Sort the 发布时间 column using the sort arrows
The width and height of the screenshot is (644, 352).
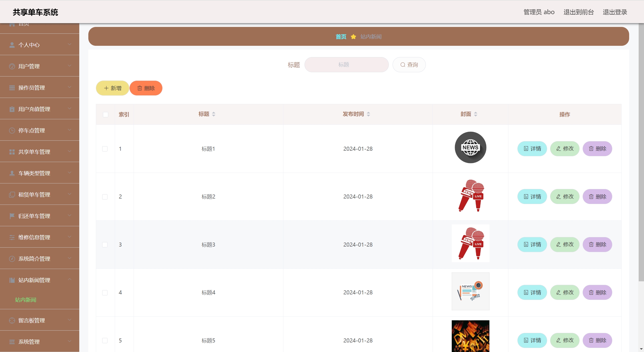click(x=368, y=114)
